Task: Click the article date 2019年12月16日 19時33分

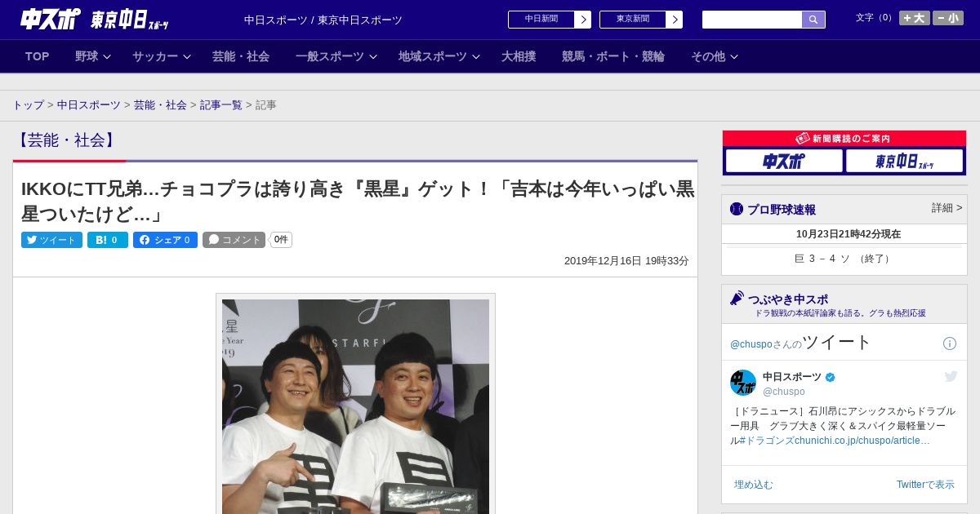Action: 626,261
